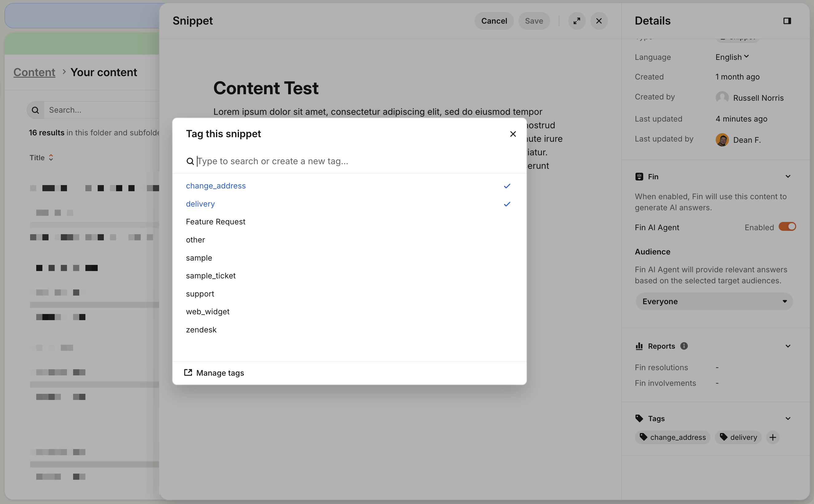Click the expand snippet fullscreen icon
Viewport: 814px width, 504px height.
point(577,21)
